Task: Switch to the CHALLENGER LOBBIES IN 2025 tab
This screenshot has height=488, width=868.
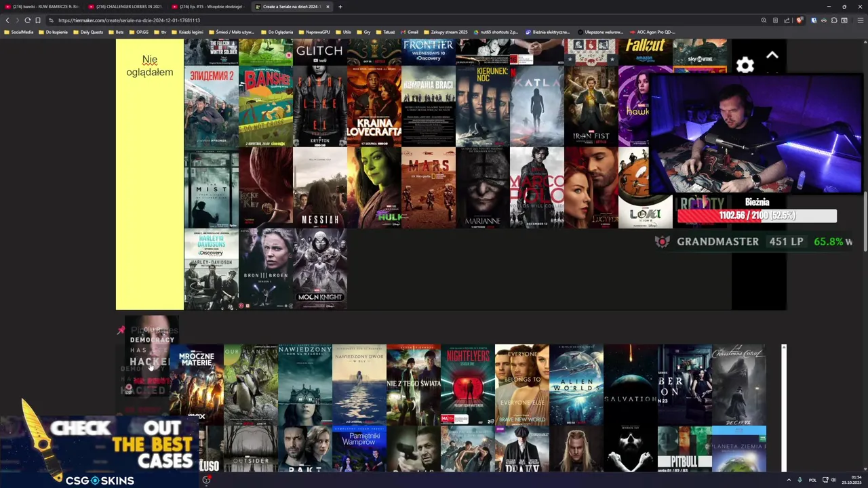Action: (125, 7)
